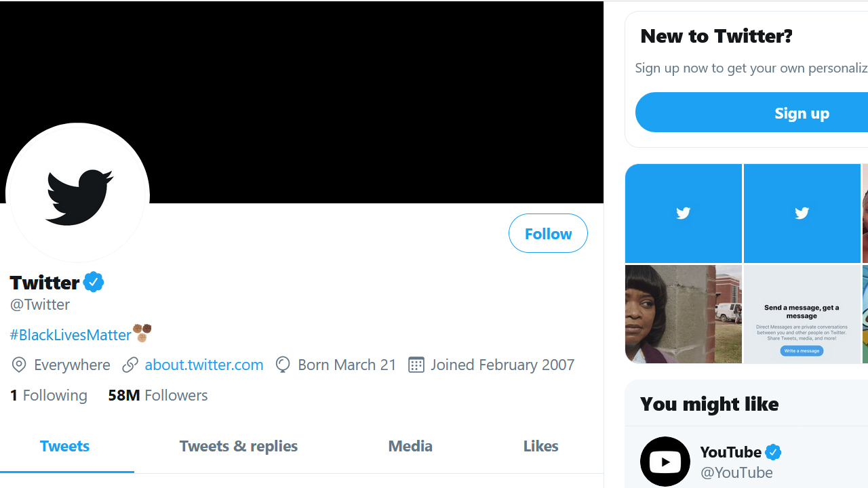This screenshot has height=488, width=868.
Task: Switch to the Tweets & replies tab
Action: tap(238, 446)
